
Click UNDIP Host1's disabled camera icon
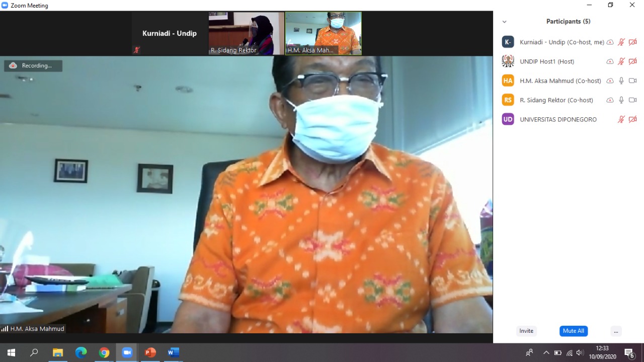633,61
